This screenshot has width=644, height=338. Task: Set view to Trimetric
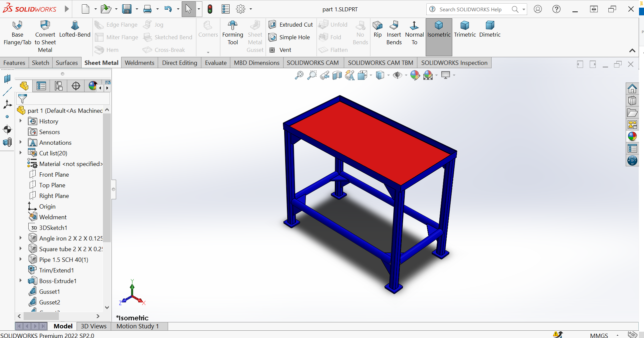click(x=465, y=29)
